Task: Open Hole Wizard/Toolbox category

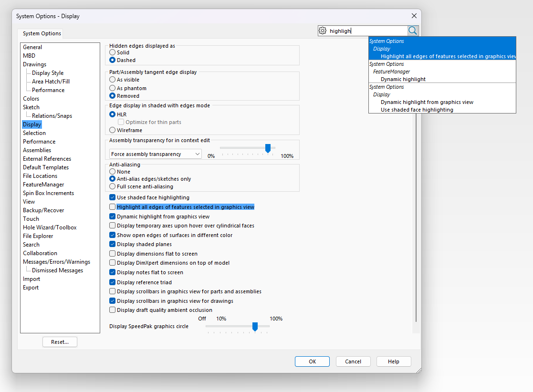Action: pyautogui.click(x=50, y=227)
